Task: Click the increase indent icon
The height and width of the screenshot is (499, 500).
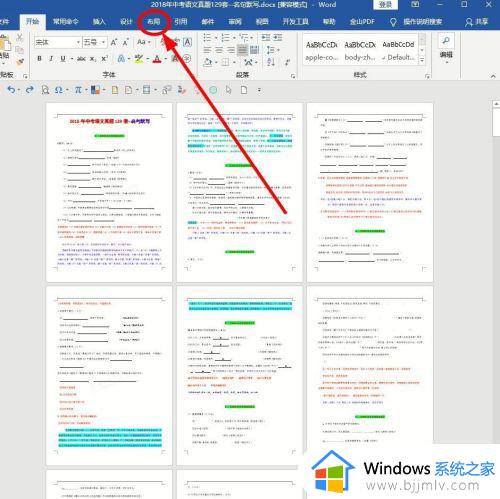Action: (277, 37)
